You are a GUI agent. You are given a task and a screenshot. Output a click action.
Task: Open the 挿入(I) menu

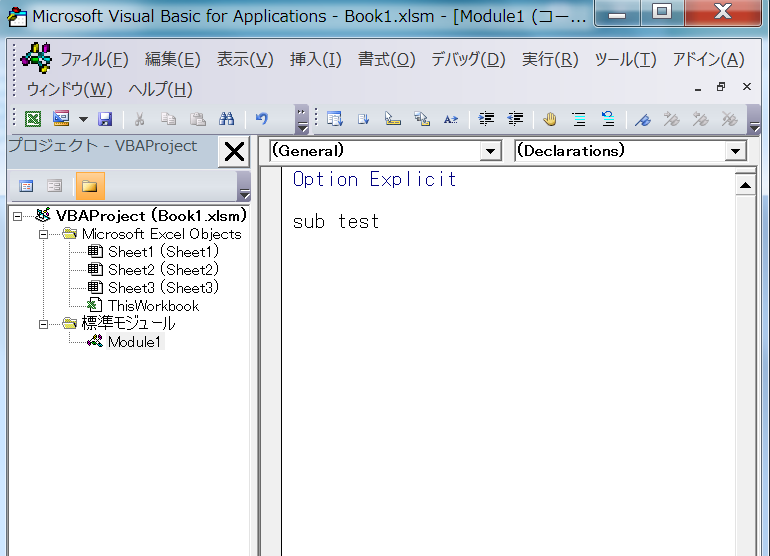(315, 59)
